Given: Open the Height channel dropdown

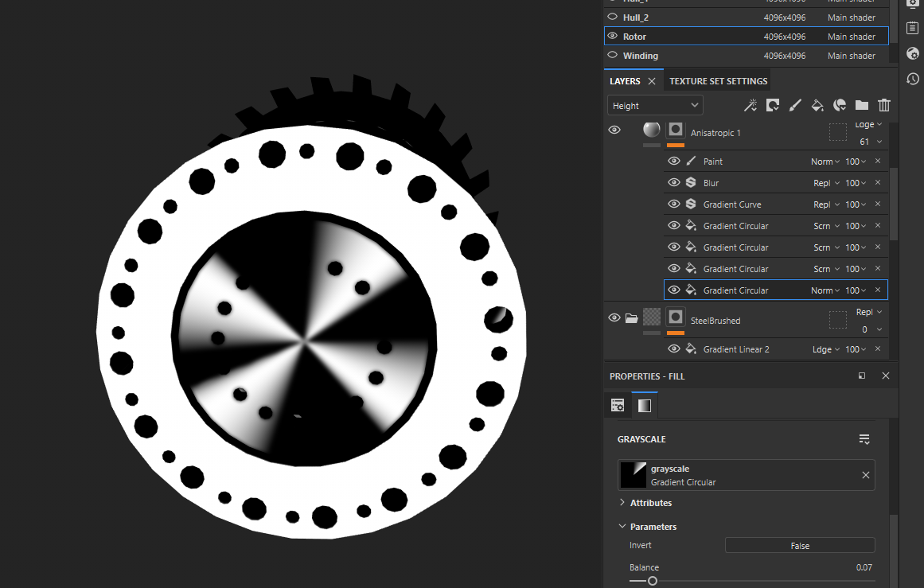Looking at the screenshot, I should click(x=655, y=106).
